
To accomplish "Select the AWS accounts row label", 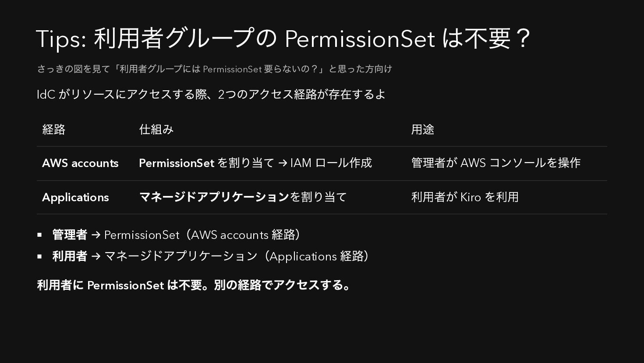I will coord(80,163).
